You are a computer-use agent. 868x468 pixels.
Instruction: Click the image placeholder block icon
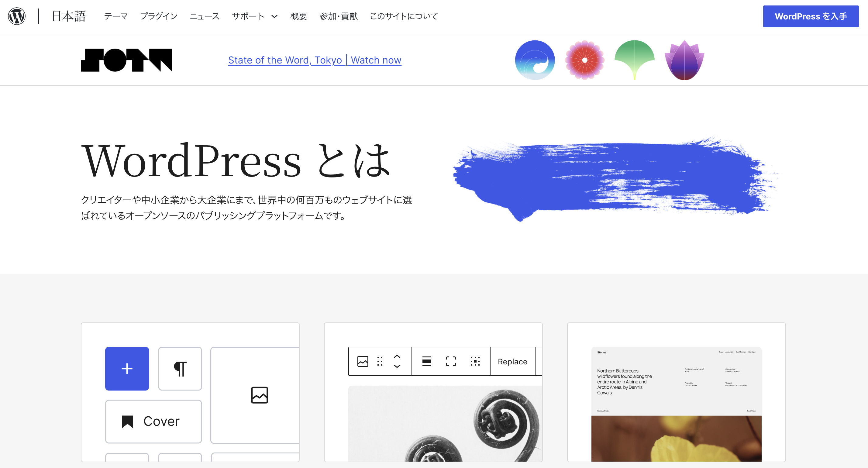point(260,395)
